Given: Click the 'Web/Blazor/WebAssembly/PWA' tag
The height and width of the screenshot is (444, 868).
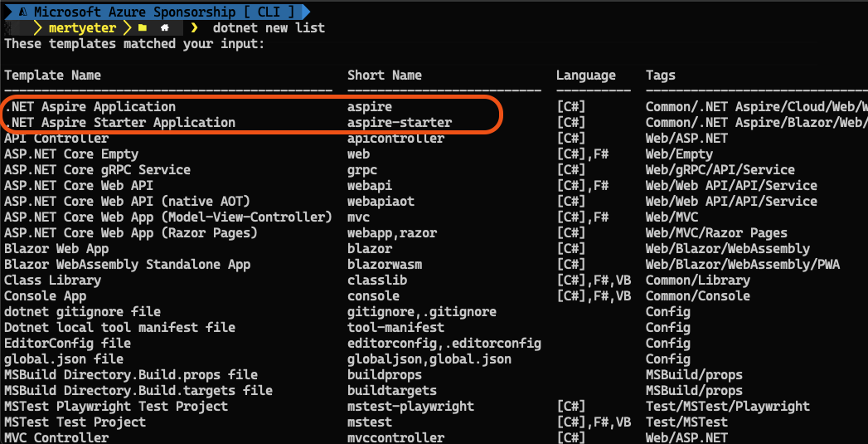Looking at the screenshot, I should pyautogui.click(x=742, y=265).
